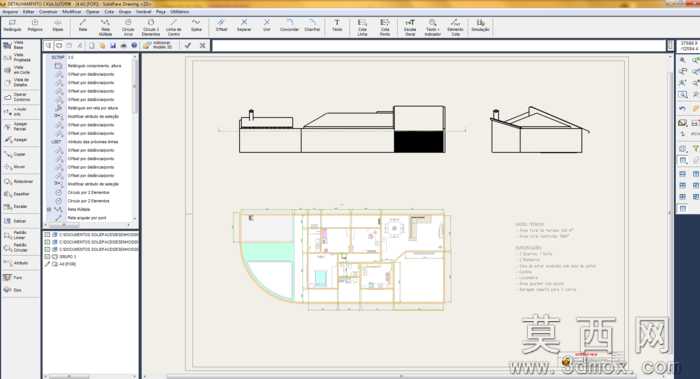700x379 pixels.
Task: Click the blue save disk icon
Action: point(113,45)
